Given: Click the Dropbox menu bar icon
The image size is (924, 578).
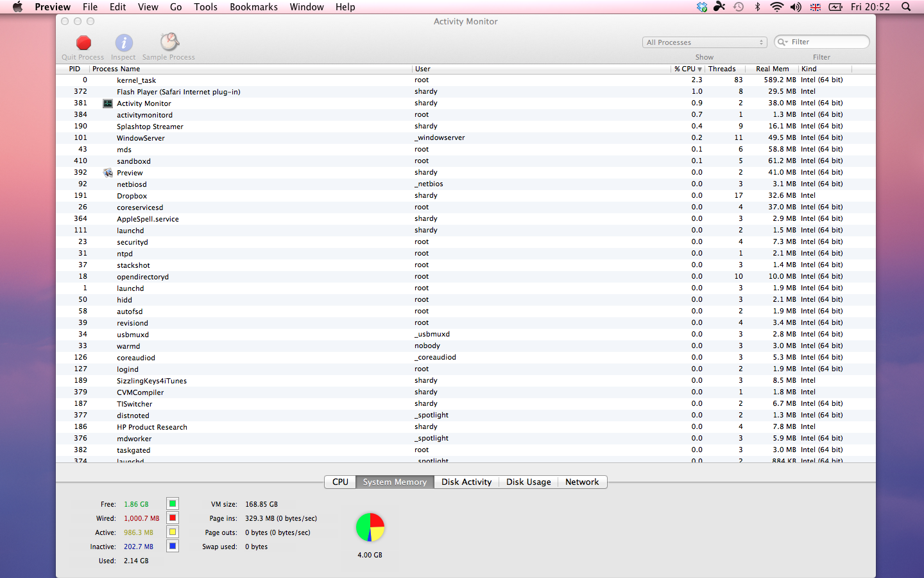Looking at the screenshot, I should pyautogui.click(x=702, y=7).
